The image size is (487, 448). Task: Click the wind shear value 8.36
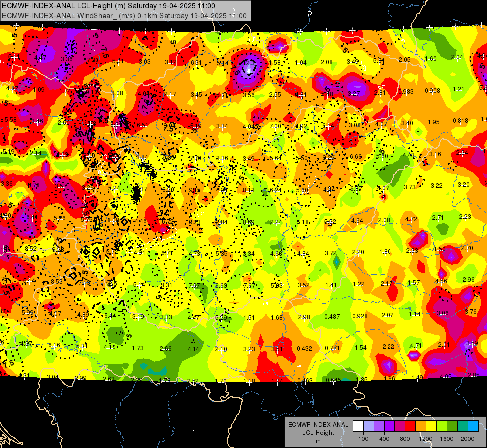click(222, 158)
